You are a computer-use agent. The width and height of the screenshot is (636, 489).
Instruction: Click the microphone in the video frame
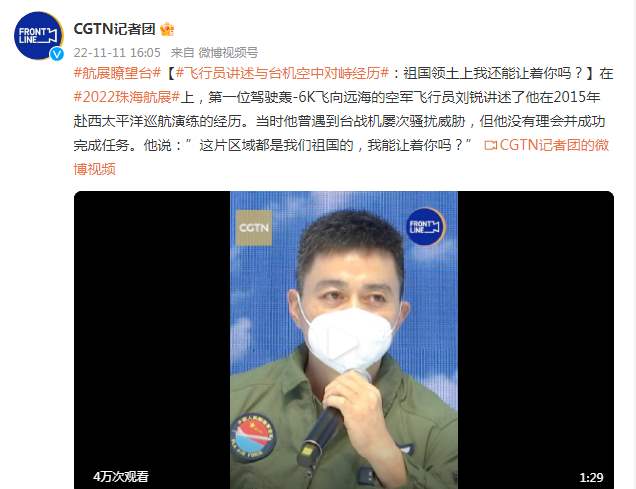[x=320, y=436]
